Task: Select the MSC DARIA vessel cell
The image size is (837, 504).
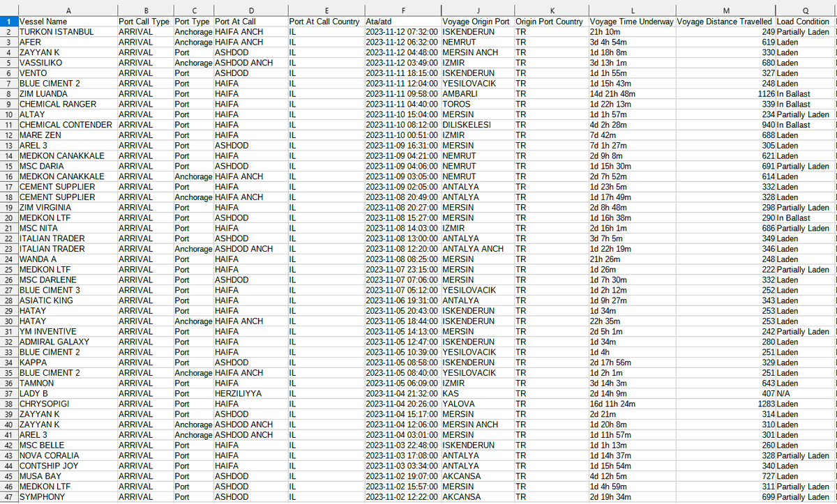Action: (x=68, y=167)
